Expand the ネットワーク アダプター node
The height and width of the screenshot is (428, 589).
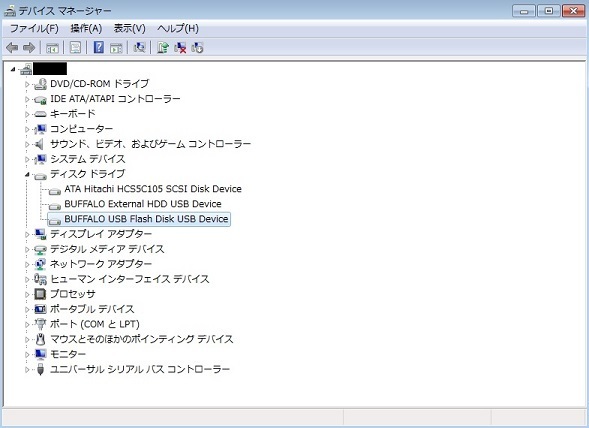click(x=27, y=265)
